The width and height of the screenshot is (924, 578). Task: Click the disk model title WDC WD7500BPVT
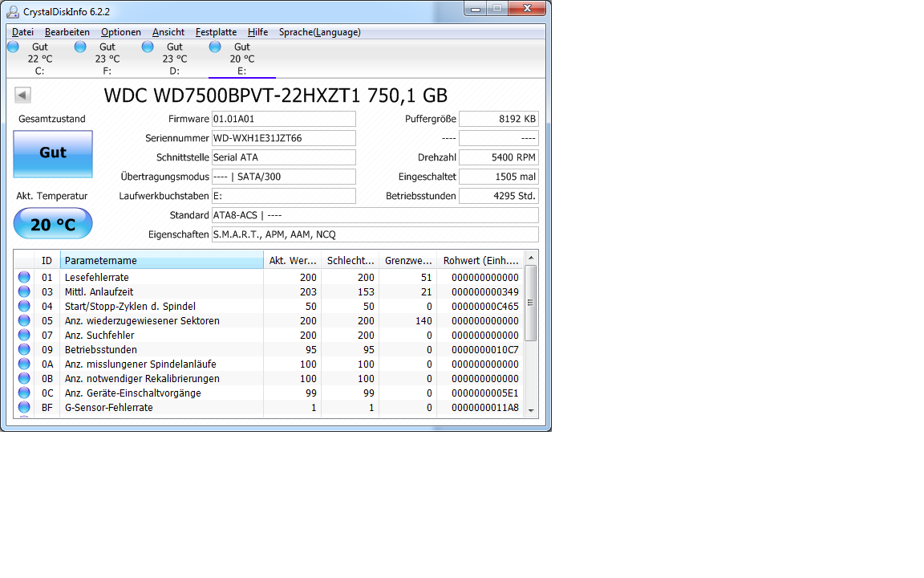point(275,96)
